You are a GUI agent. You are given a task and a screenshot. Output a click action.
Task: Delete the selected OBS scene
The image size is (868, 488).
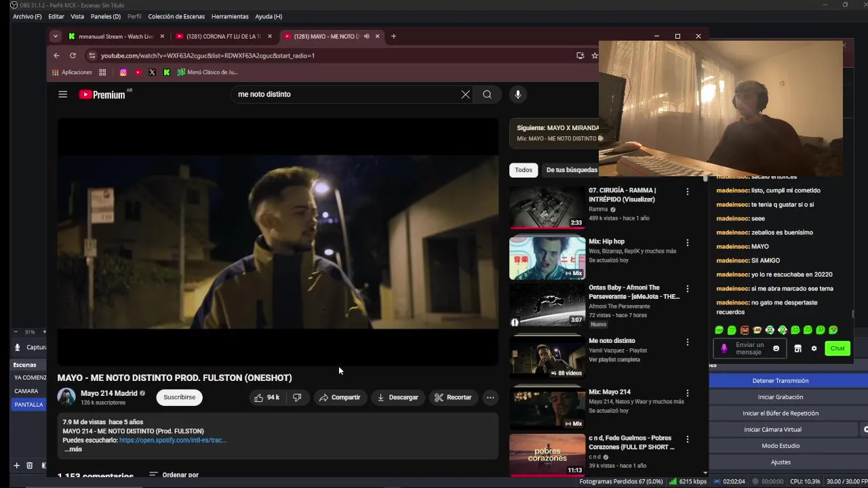tap(29, 466)
